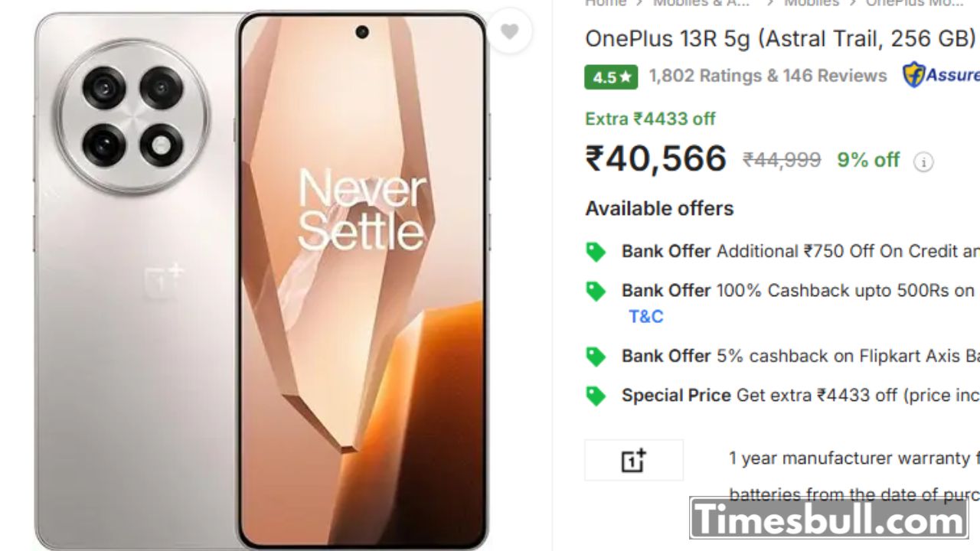980x551 pixels.
Task: Click the OnePlus brand logo box
Action: 634,460
